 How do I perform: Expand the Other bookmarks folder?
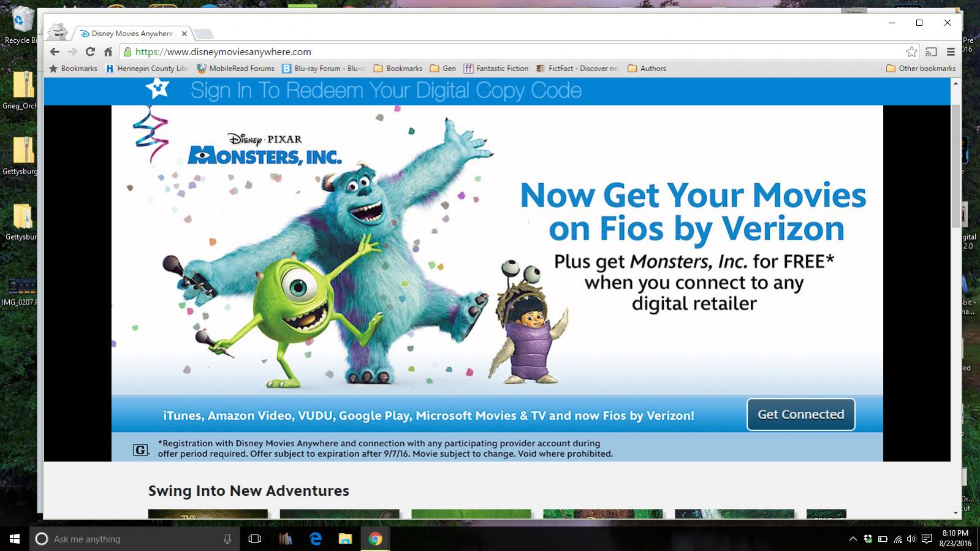tap(921, 69)
